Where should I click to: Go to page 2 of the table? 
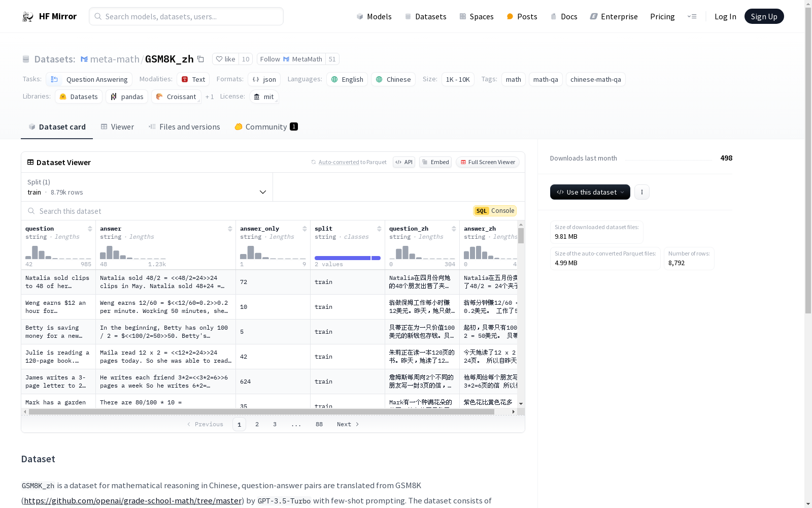click(x=257, y=424)
